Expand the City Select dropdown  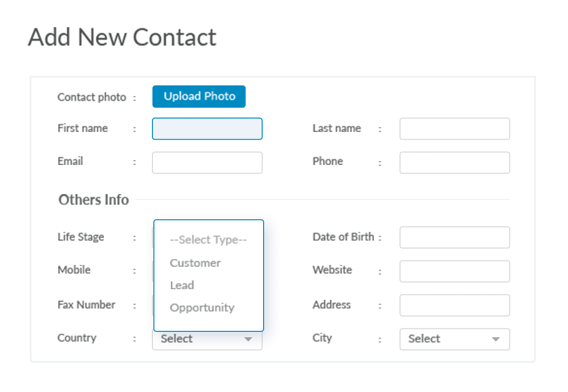tap(447, 339)
